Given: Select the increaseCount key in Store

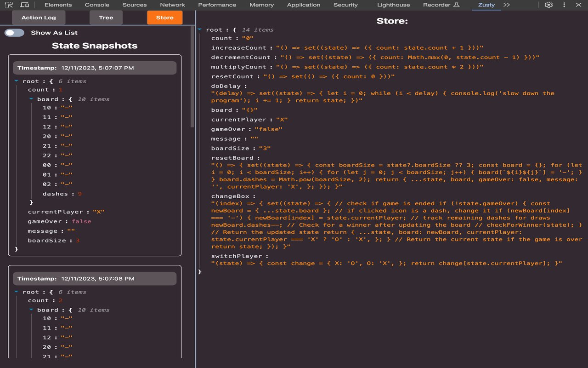Looking at the screenshot, I should pyautogui.click(x=238, y=48).
